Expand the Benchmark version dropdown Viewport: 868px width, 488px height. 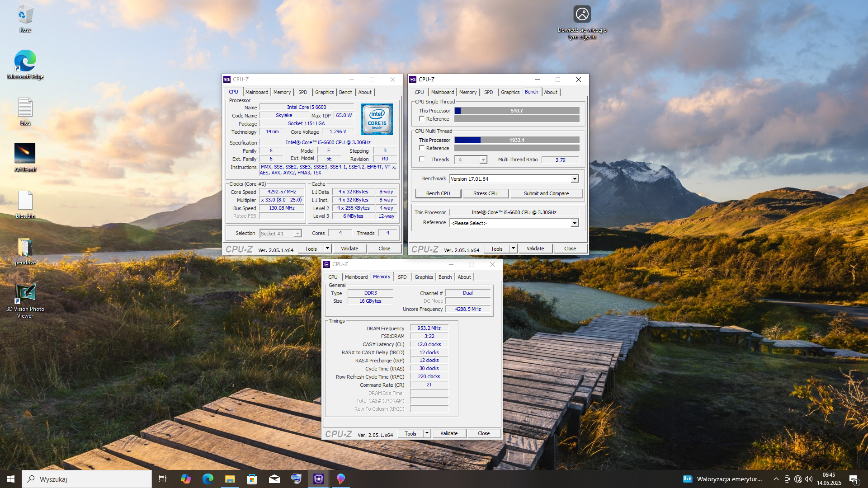click(x=574, y=179)
